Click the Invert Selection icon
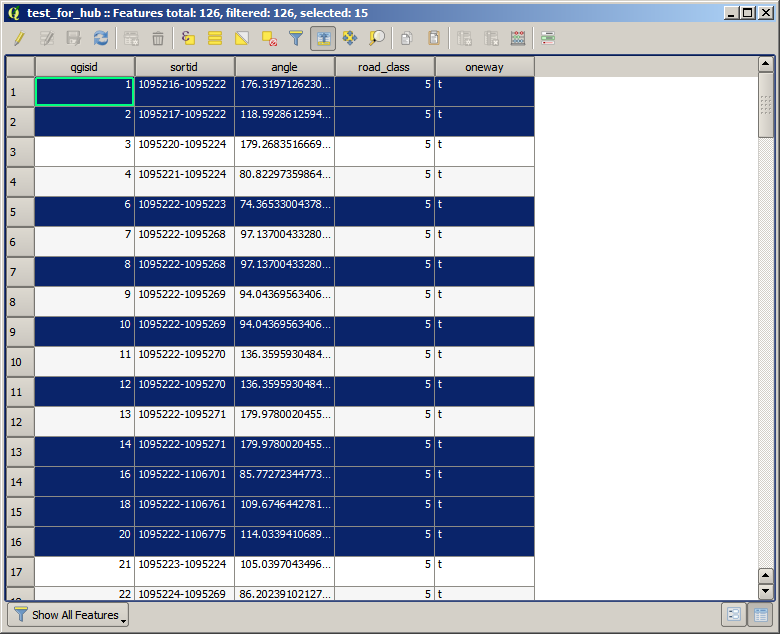The image size is (780, 634). [242, 38]
